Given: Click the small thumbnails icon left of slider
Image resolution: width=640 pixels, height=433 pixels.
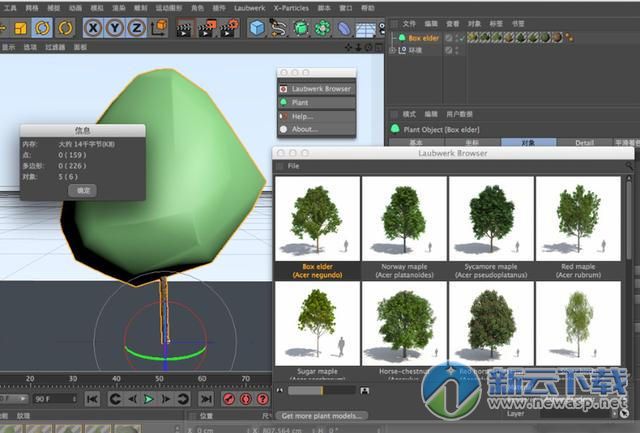Looking at the screenshot, I should (x=280, y=391).
